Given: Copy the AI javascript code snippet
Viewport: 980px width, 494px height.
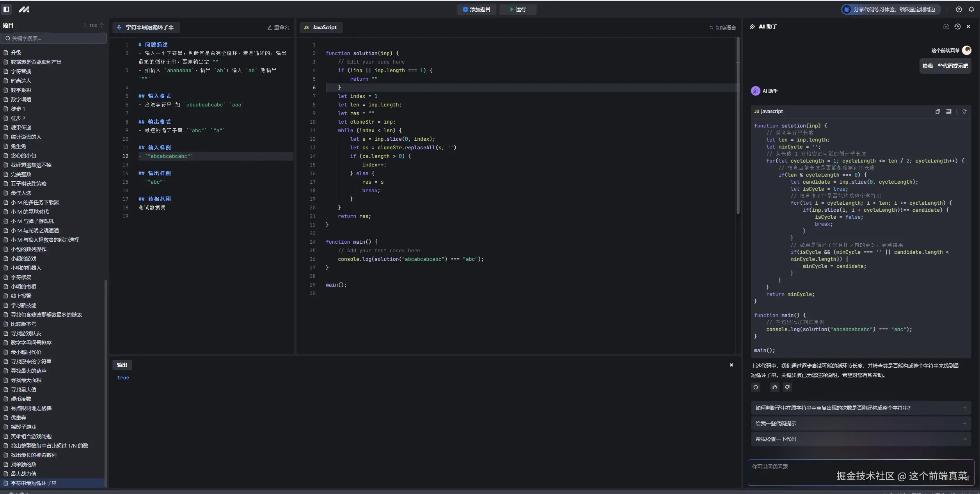Looking at the screenshot, I should (x=938, y=112).
